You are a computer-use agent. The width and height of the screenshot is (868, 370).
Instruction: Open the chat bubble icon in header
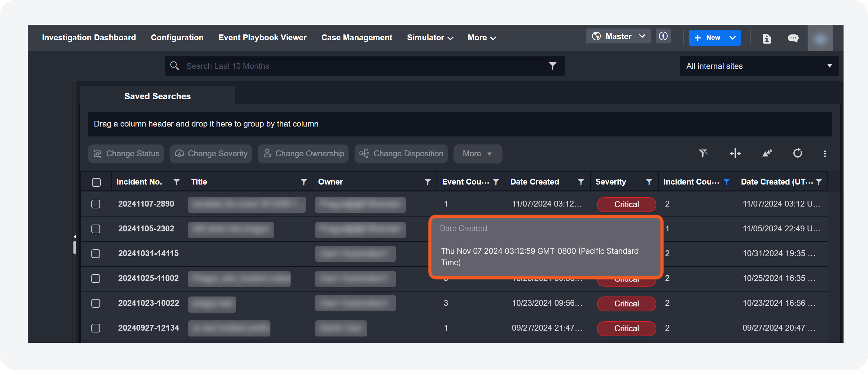pos(793,38)
